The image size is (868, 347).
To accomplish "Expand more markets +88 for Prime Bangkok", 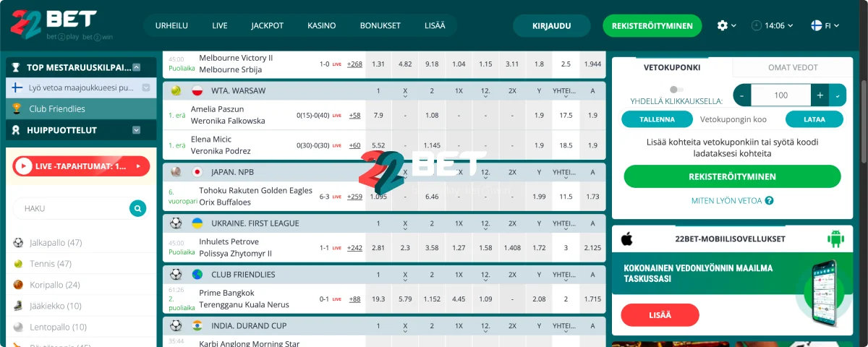I will [354, 299].
